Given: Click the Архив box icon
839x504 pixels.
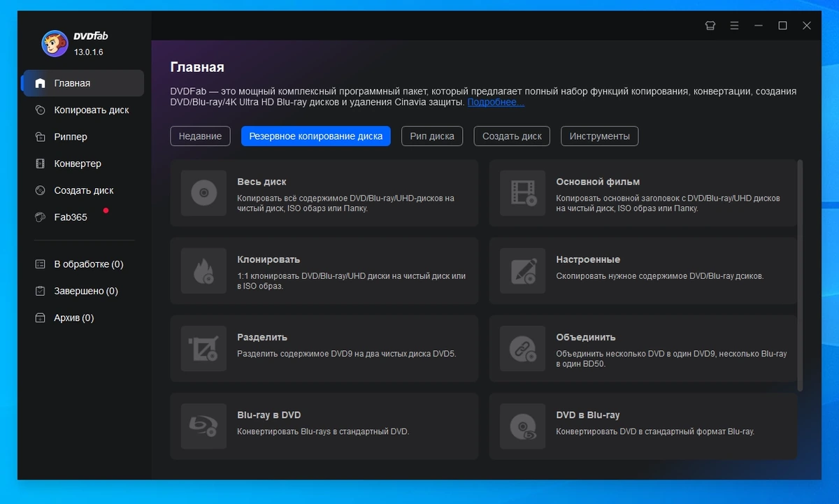Looking at the screenshot, I should 40,317.
